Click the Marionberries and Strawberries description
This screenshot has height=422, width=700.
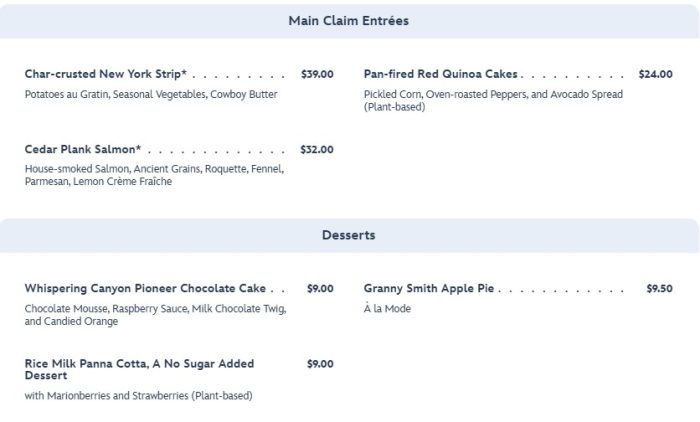138,396
